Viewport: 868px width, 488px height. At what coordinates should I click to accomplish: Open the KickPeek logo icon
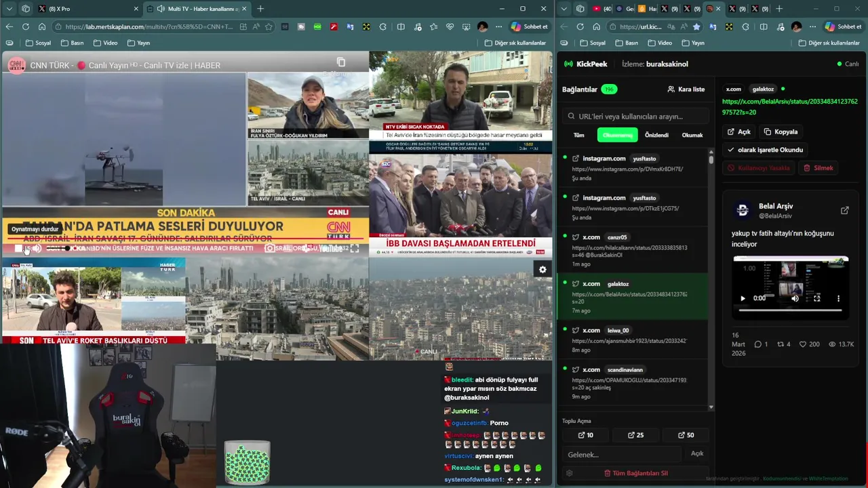(568, 64)
